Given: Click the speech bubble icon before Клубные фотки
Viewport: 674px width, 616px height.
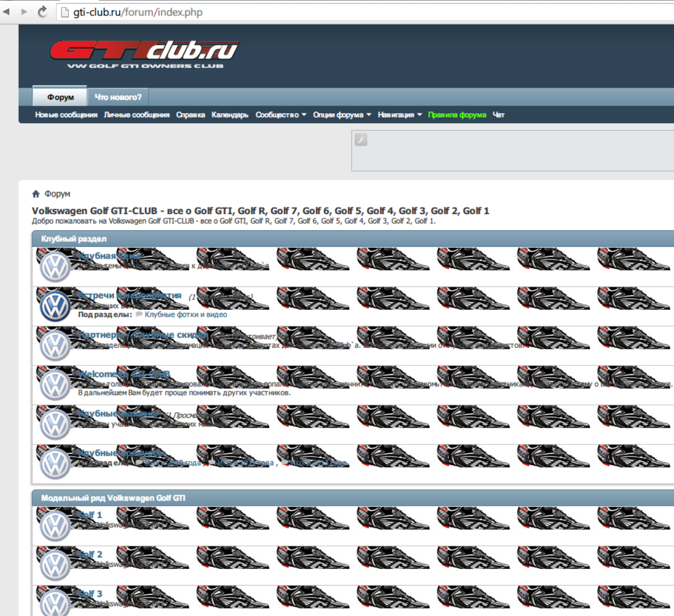Looking at the screenshot, I should click(x=139, y=314).
